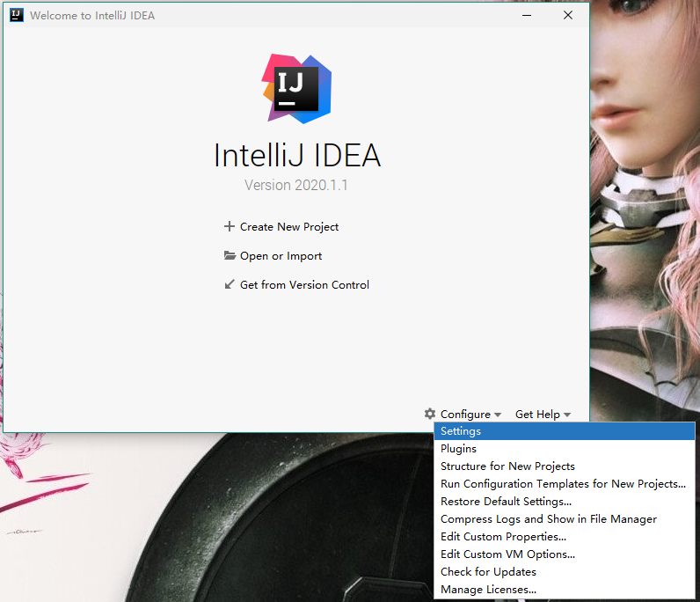Image resolution: width=700 pixels, height=602 pixels.
Task: Click the folder icon beside Open or Import
Action: point(230,255)
